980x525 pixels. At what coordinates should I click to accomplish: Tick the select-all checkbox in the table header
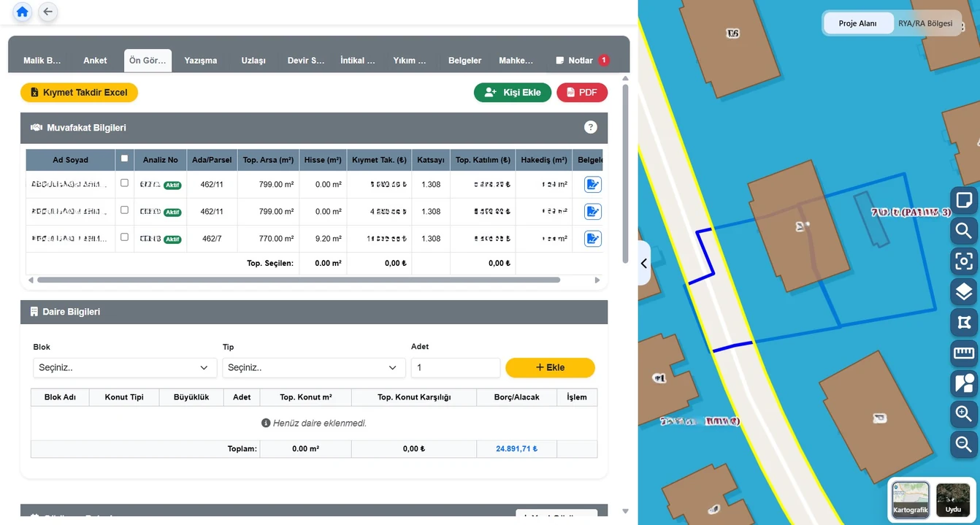pos(124,158)
